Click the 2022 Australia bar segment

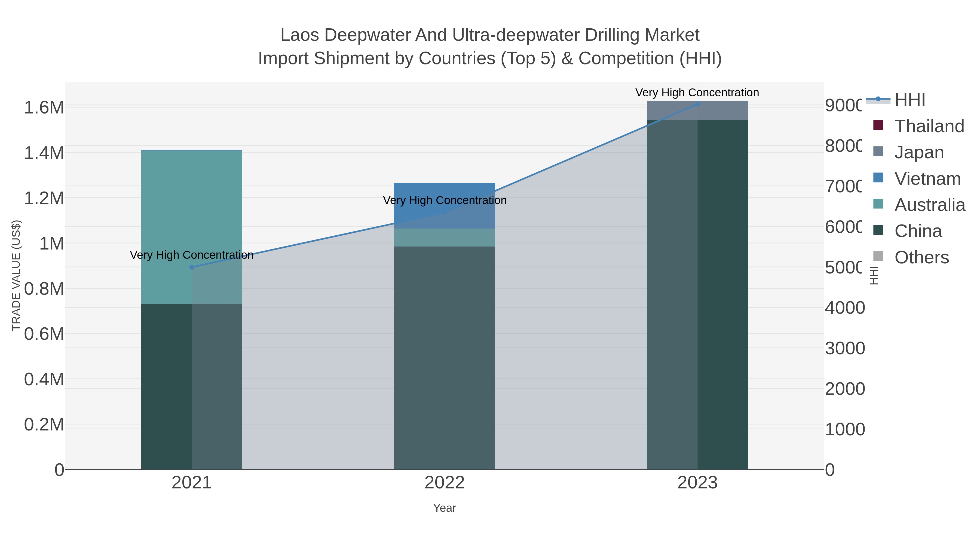pyautogui.click(x=445, y=238)
